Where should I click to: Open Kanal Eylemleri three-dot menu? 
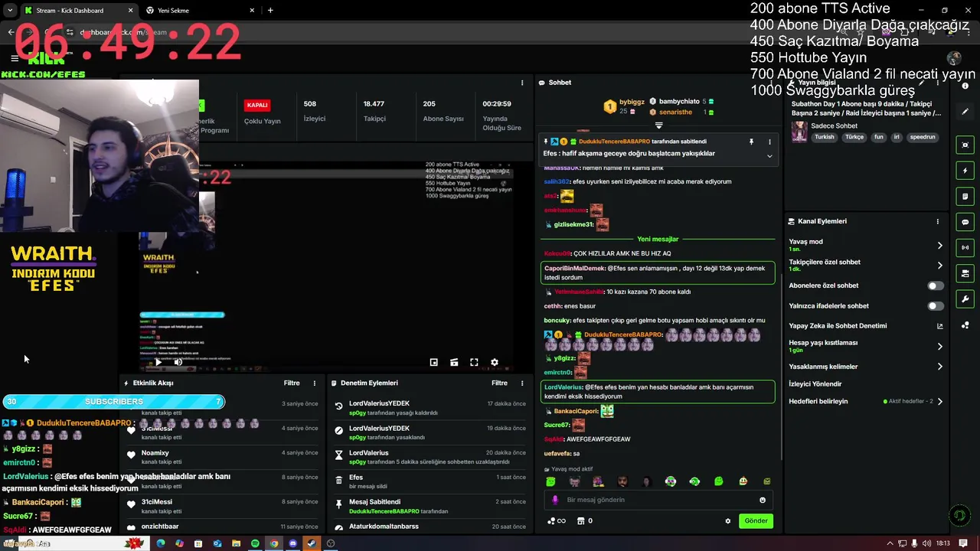tap(937, 221)
